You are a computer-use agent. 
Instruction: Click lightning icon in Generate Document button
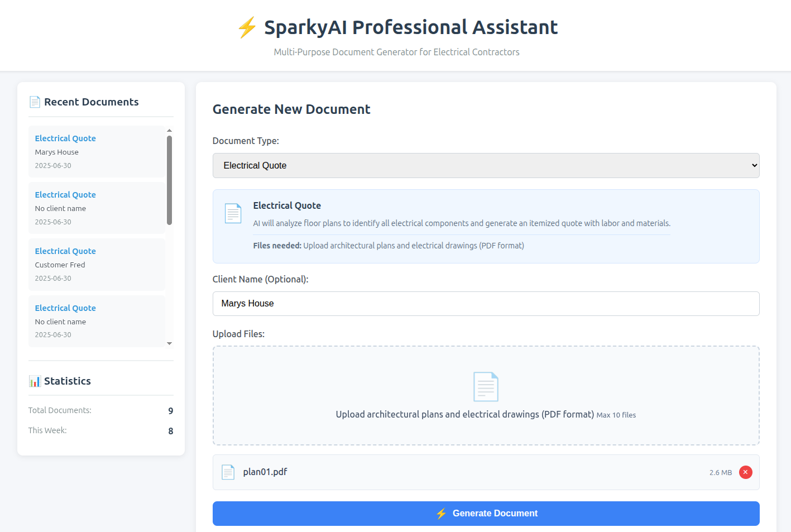tap(441, 514)
